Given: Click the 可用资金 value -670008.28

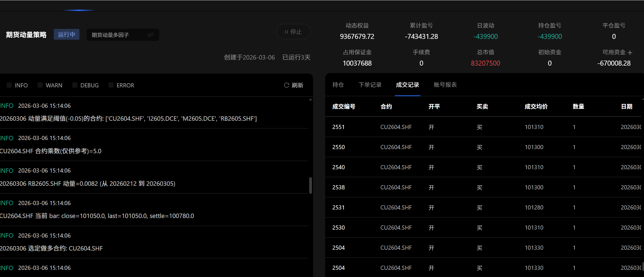Looking at the screenshot, I should 614,63.
